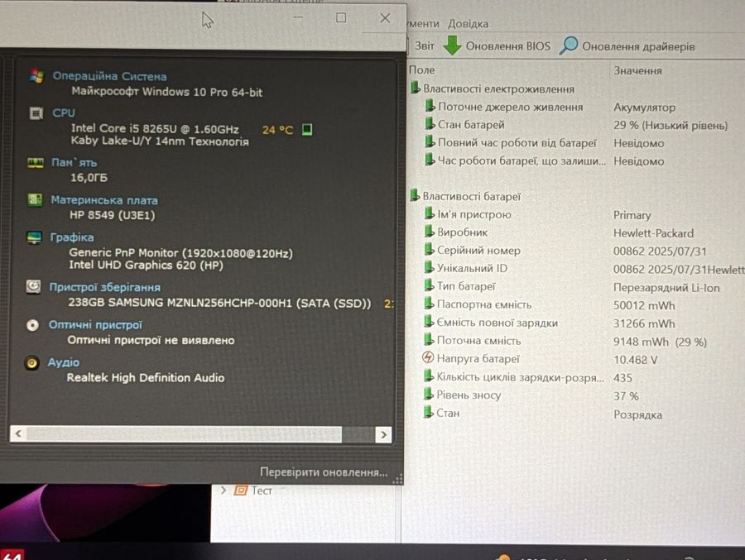Image resolution: width=745 pixels, height=560 pixels.
Task: Click icon beside Стан батарей row
Action: point(430,124)
